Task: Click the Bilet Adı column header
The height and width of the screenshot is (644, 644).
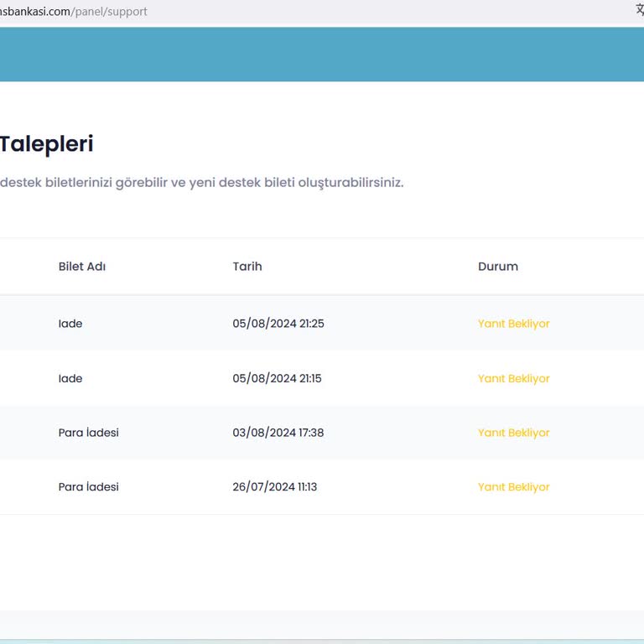Action: point(82,267)
